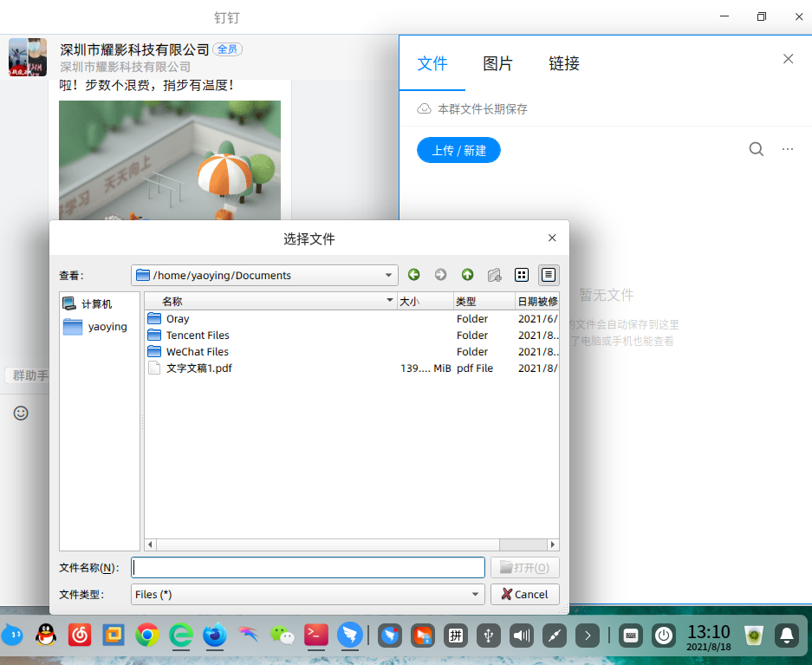This screenshot has width=812, height=665.
Task: Open the emoji picker in chat
Action: (x=21, y=413)
